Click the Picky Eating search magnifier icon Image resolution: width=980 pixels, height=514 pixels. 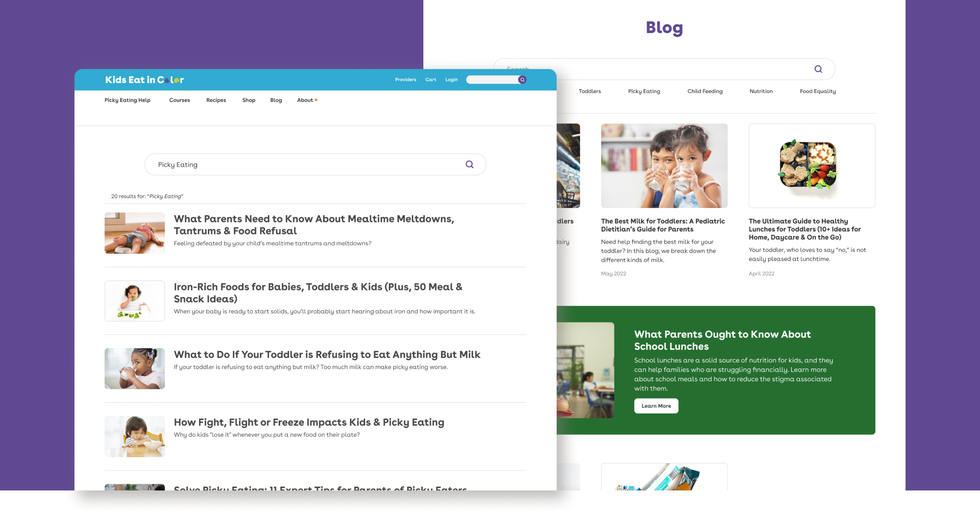tap(470, 164)
